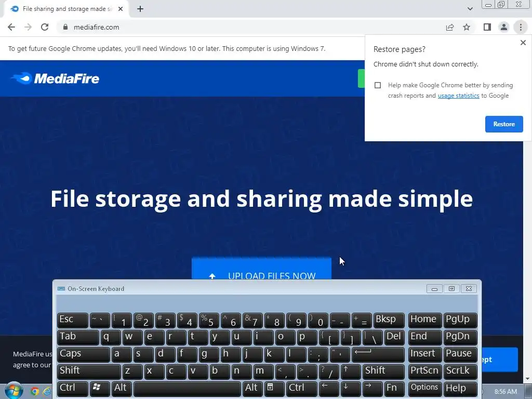Open Chrome from the taskbar

point(35,391)
